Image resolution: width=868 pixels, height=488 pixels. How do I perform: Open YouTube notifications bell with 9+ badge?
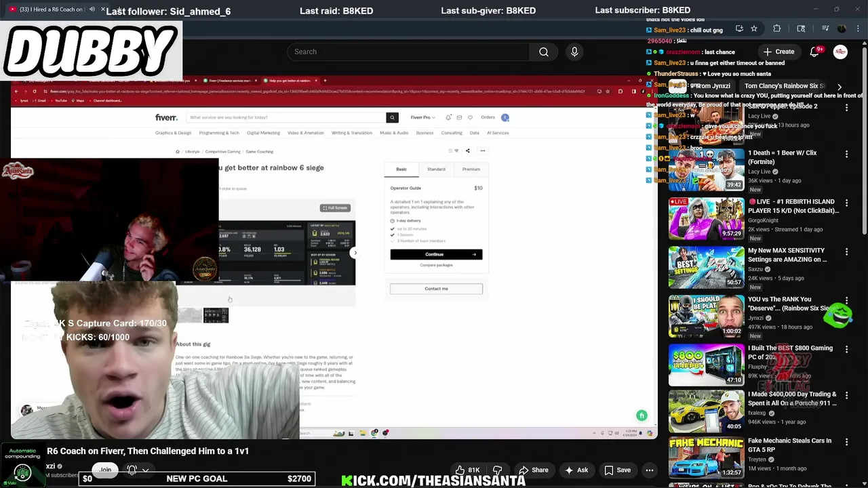[x=816, y=52]
